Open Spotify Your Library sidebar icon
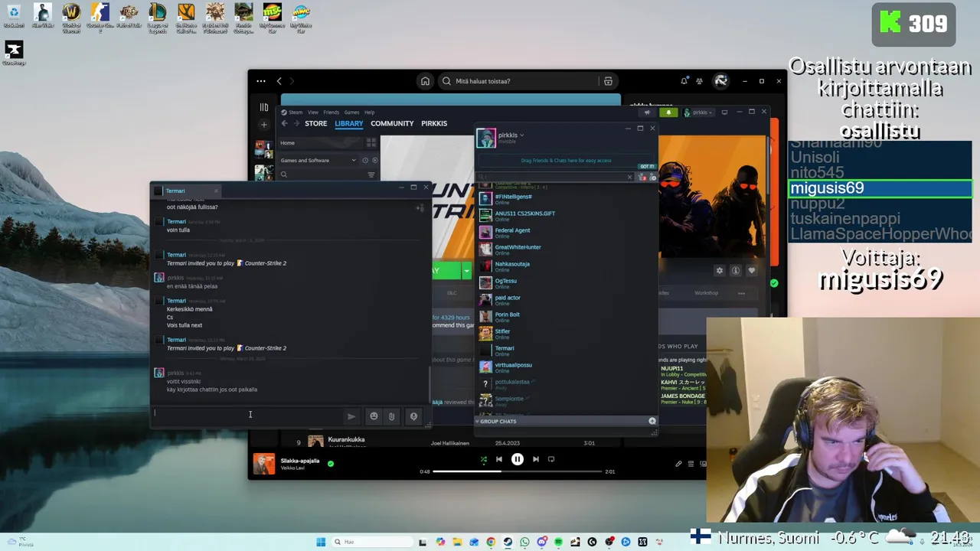 (x=264, y=108)
